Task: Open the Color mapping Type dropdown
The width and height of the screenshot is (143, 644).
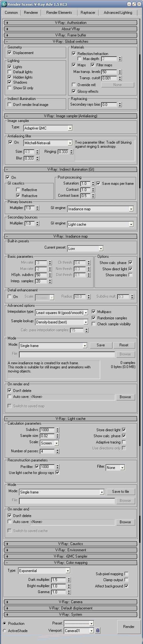Action: pyautogui.click(x=44, y=570)
